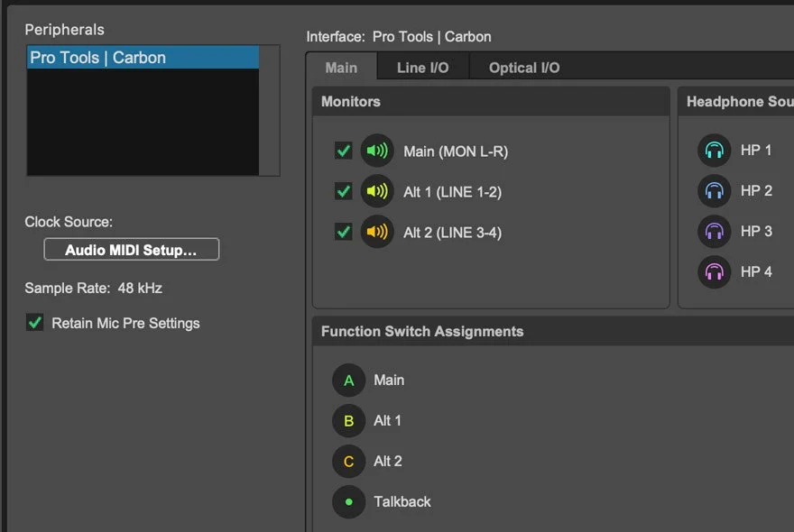Click the HP 2 headphone icon
Viewport: 794px width, 532px height.
point(714,191)
